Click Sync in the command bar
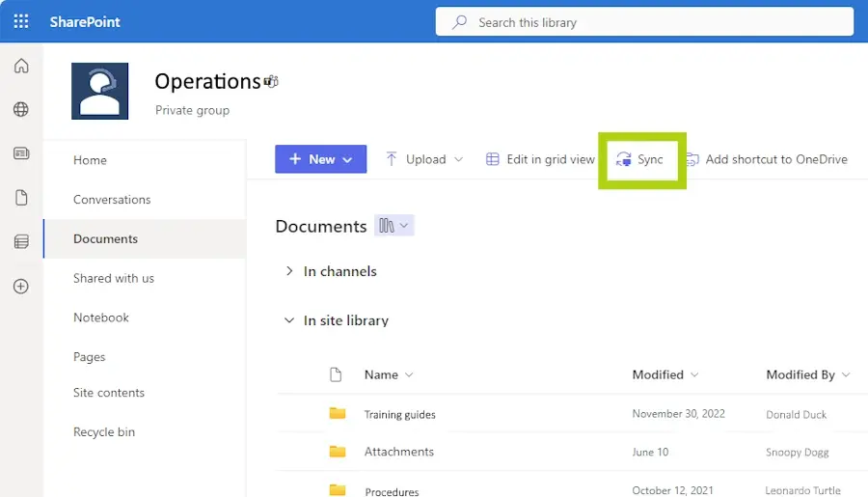This screenshot has width=868, height=497. [640, 159]
